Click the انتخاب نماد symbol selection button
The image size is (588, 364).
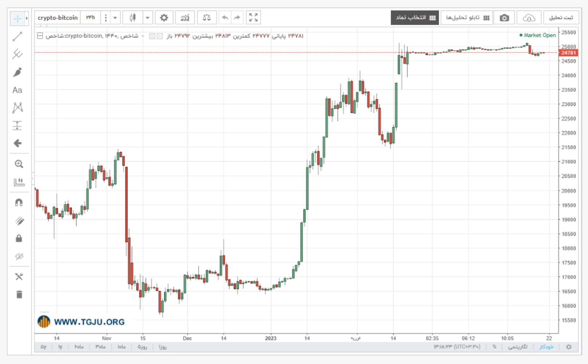click(415, 17)
